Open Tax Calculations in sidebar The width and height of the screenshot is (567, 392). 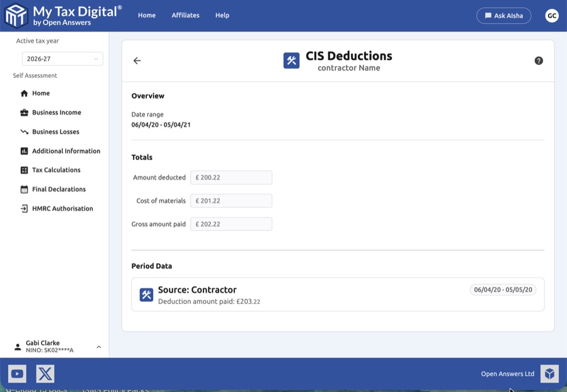coord(56,170)
